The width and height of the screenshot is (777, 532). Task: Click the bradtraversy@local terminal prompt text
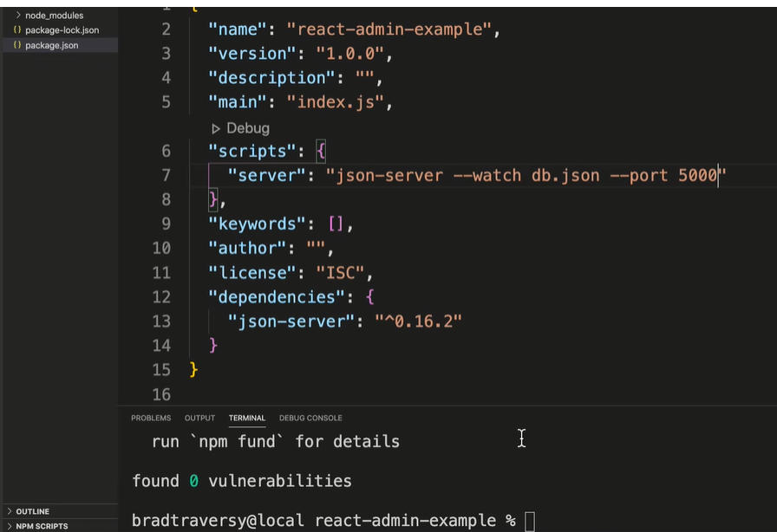218,521
